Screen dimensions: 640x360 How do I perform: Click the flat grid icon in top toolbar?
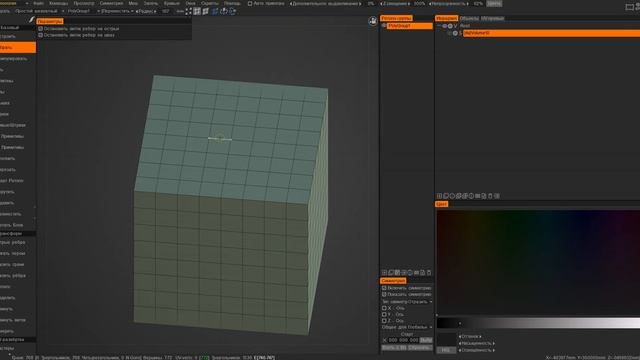(197, 11)
